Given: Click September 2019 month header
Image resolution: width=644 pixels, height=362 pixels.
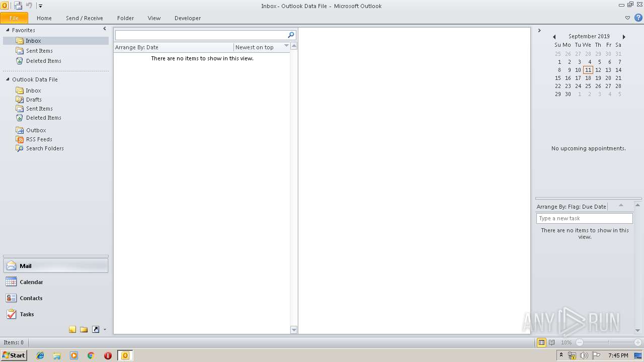Looking at the screenshot, I should [x=589, y=36].
